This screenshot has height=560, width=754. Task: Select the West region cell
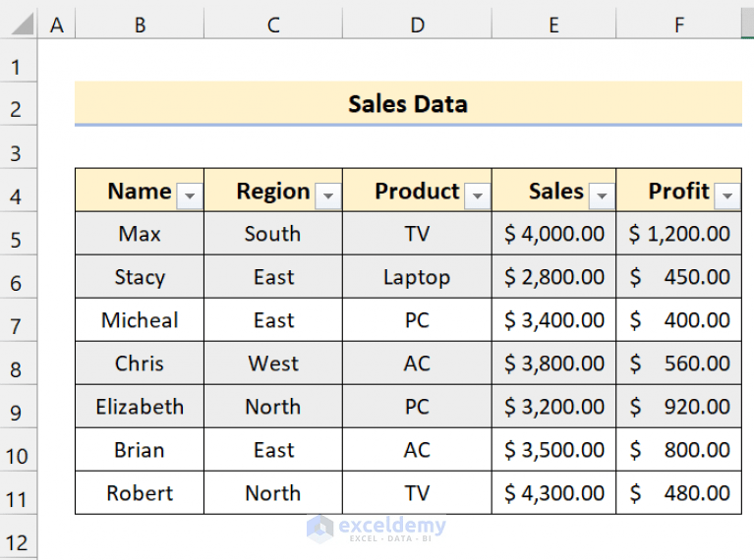coord(273,364)
